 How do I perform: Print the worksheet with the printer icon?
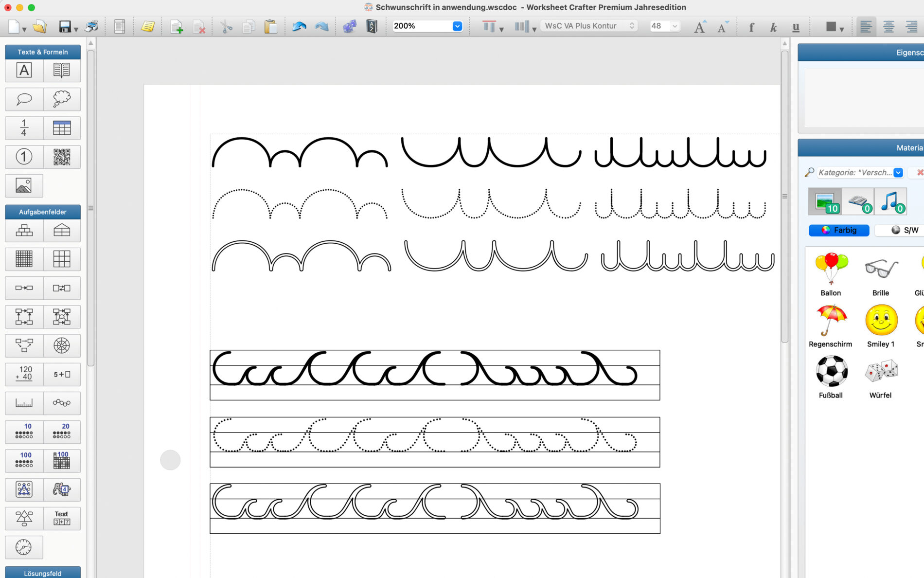coord(91,26)
